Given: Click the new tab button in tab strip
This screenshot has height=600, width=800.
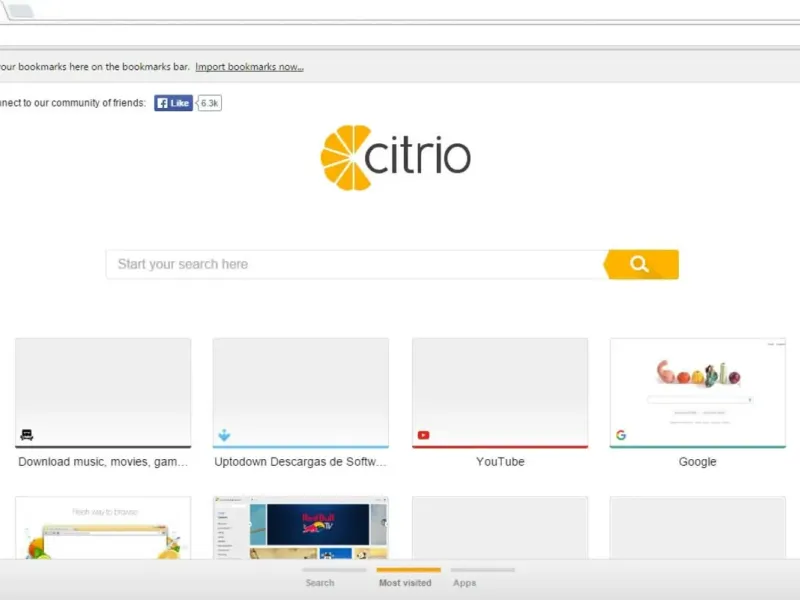Looking at the screenshot, I should click(20, 11).
